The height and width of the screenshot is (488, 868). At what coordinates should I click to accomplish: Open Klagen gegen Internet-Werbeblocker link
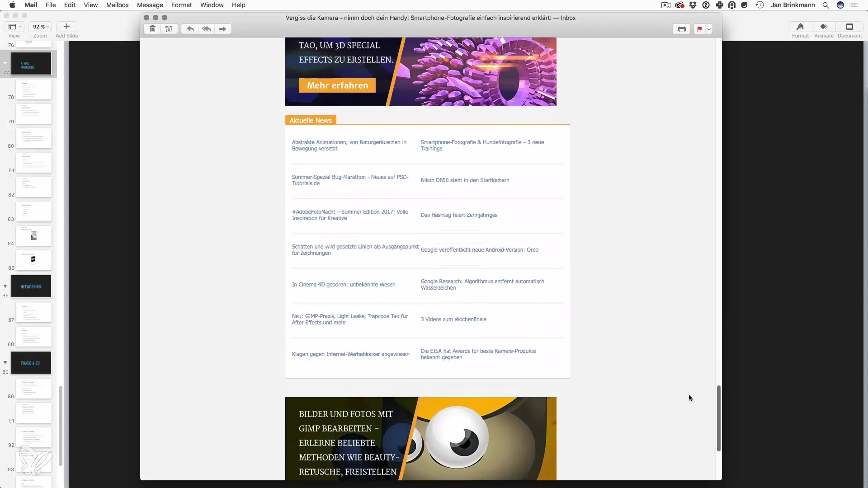point(350,354)
